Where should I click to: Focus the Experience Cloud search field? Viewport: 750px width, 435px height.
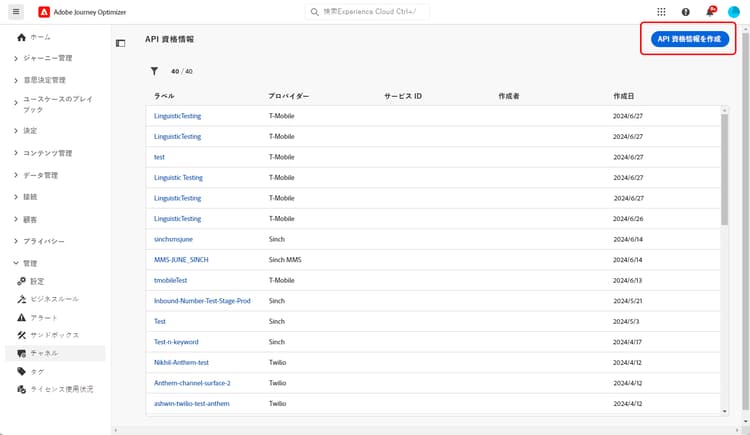(367, 12)
